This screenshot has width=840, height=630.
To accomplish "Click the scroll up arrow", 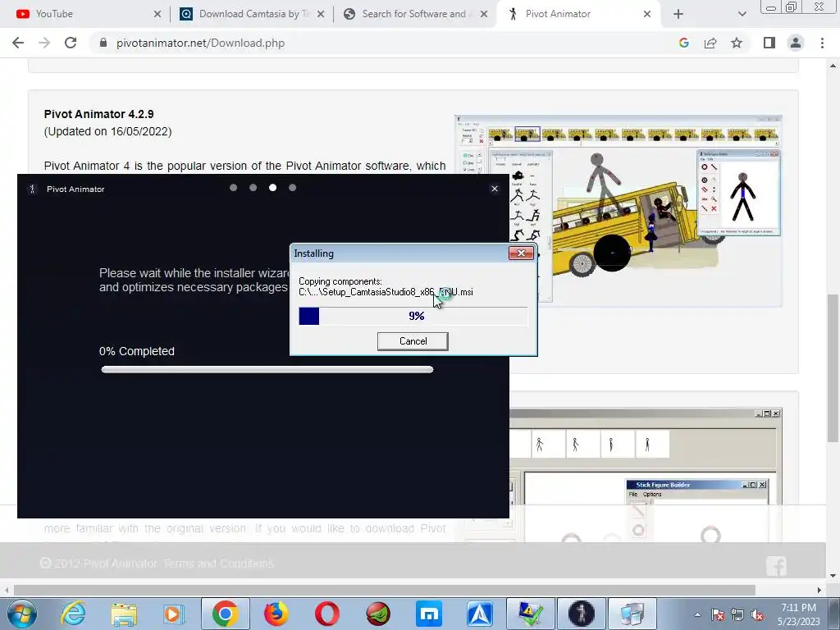I will 833,66.
